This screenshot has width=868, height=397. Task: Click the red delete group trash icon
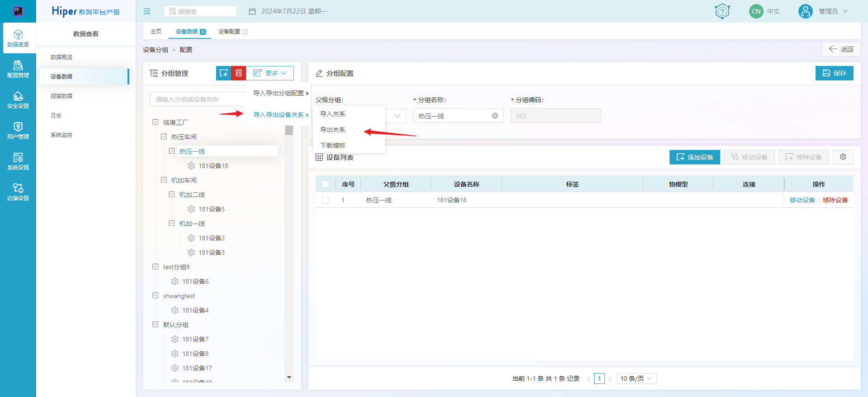pos(239,73)
